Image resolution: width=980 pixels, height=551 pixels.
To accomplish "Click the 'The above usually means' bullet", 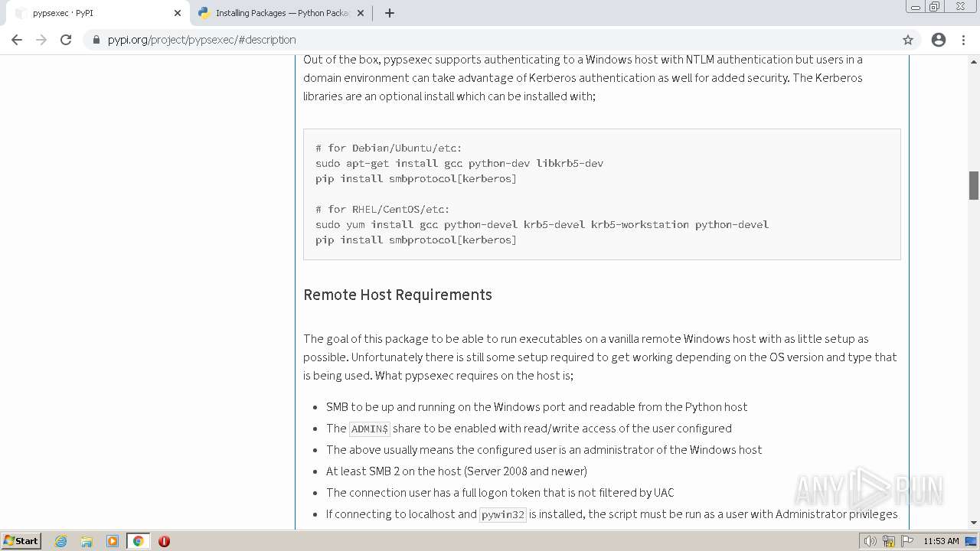I will tap(544, 450).
